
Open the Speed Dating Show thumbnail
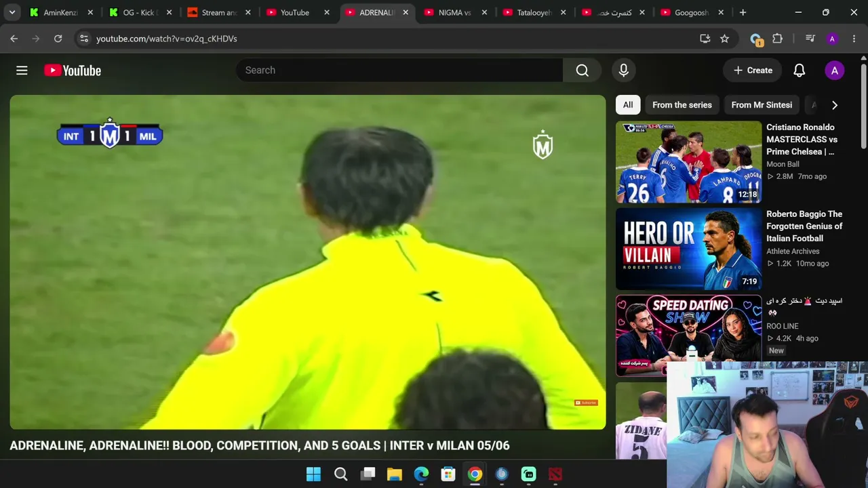(x=689, y=335)
